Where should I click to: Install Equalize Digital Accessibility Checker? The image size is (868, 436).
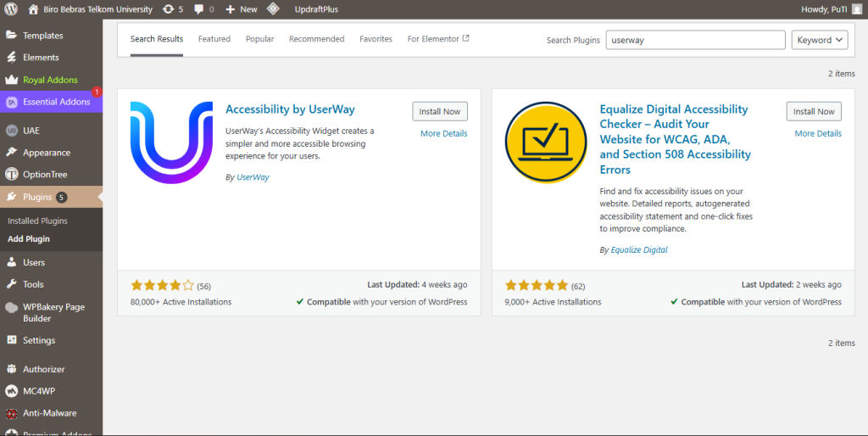click(x=814, y=111)
